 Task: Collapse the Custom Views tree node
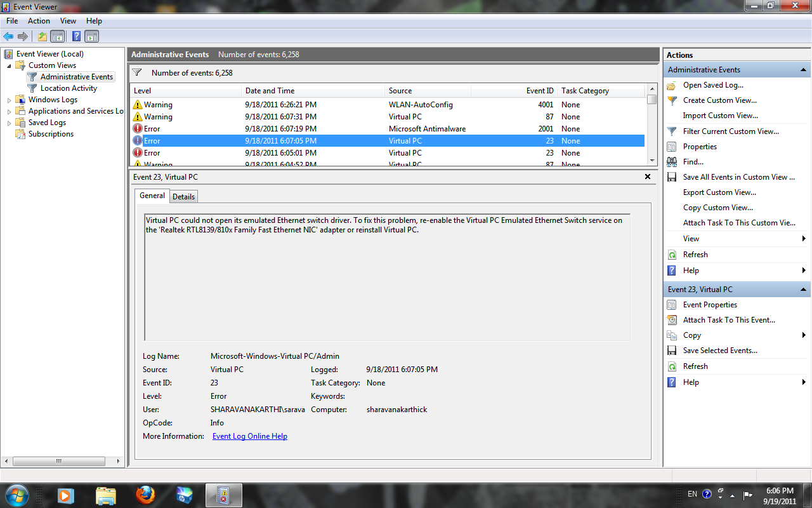[10, 65]
